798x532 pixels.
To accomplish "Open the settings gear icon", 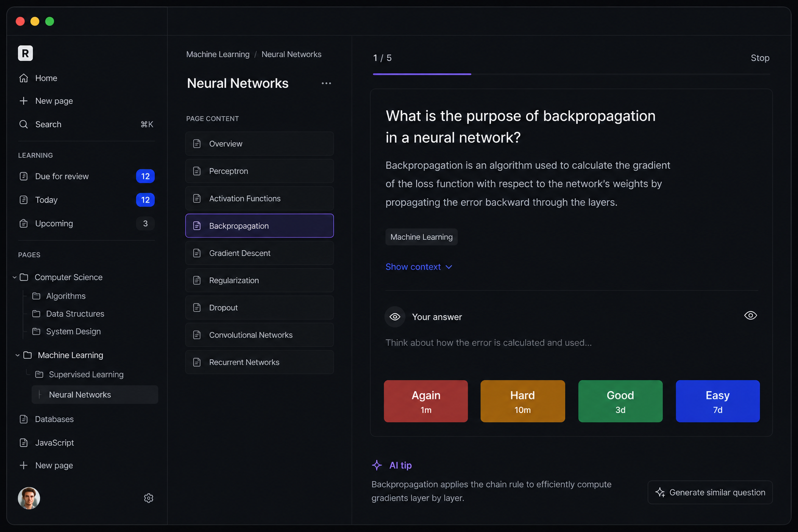I will 149,498.
